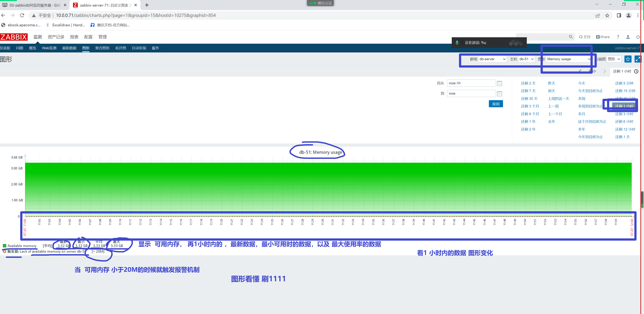The image size is (644, 314).
Task: Click the Zabbix search magnifier icon
Action: [571, 37]
